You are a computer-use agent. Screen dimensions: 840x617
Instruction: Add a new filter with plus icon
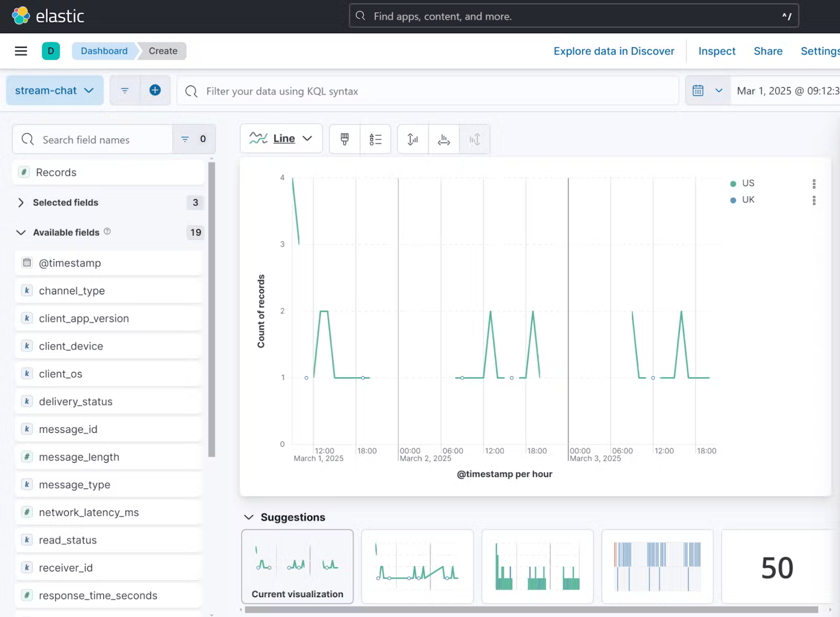(155, 90)
